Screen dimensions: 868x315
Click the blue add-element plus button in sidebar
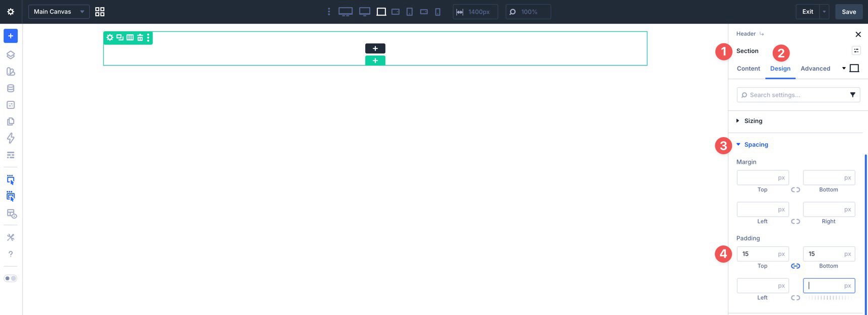[11, 36]
